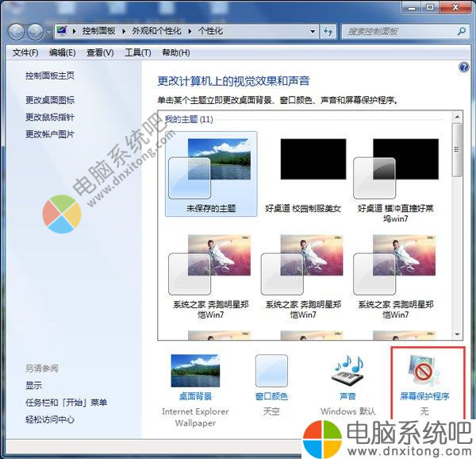Click the 更改鼠标指针 link
This screenshot has height=459, width=476.
(50, 118)
